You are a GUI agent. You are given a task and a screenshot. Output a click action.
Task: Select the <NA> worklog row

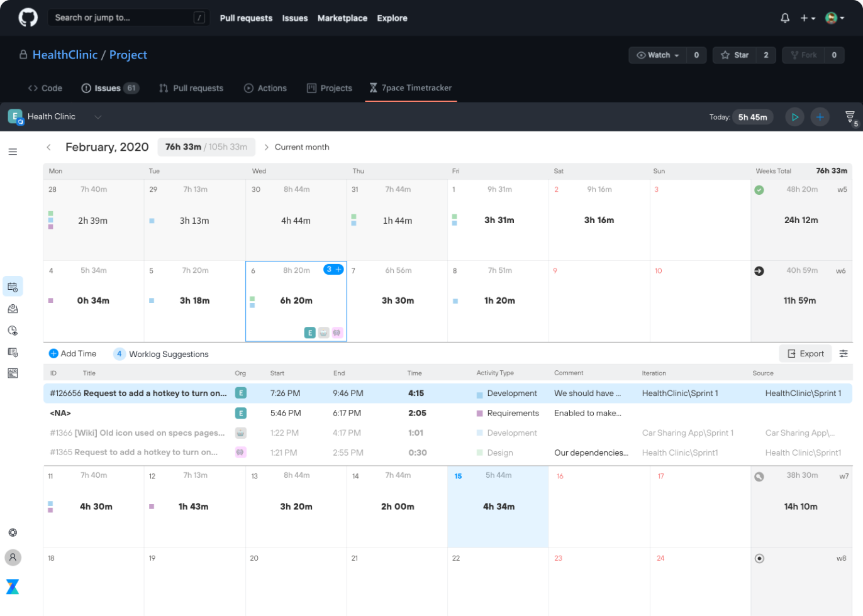447,413
